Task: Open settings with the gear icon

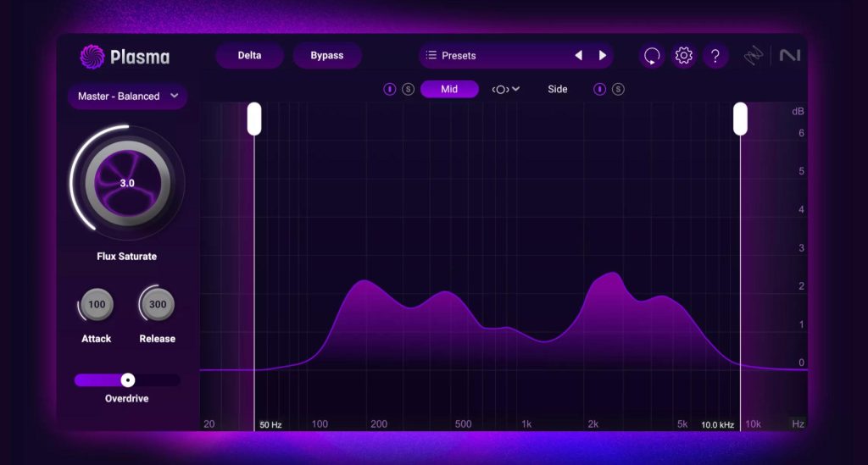Action: (683, 56)
